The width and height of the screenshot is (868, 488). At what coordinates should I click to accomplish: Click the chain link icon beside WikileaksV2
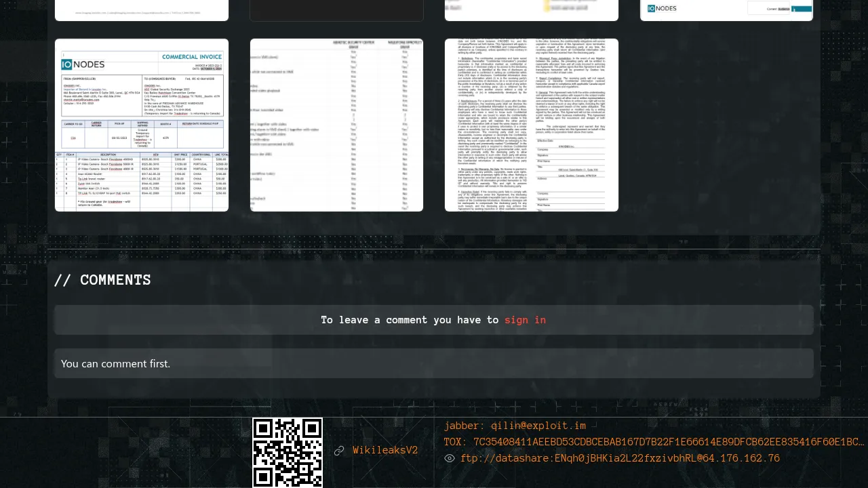click(x=339, y=451)
